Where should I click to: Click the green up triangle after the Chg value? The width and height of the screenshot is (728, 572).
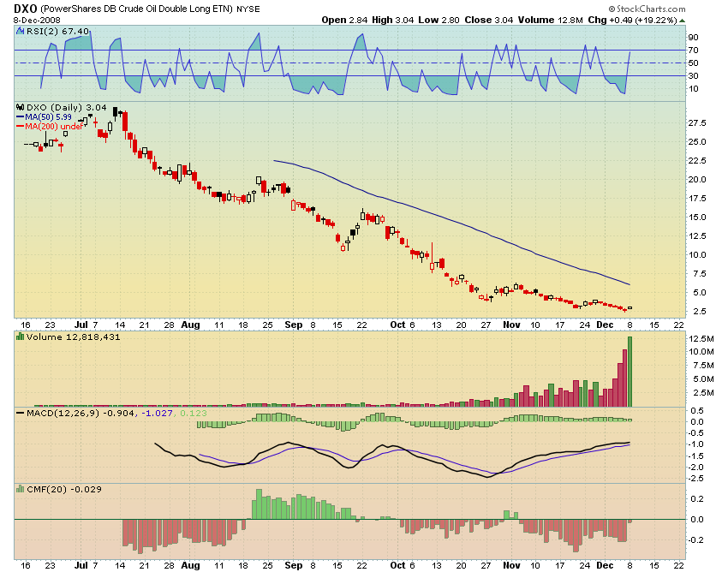click(x=682, y=21)
